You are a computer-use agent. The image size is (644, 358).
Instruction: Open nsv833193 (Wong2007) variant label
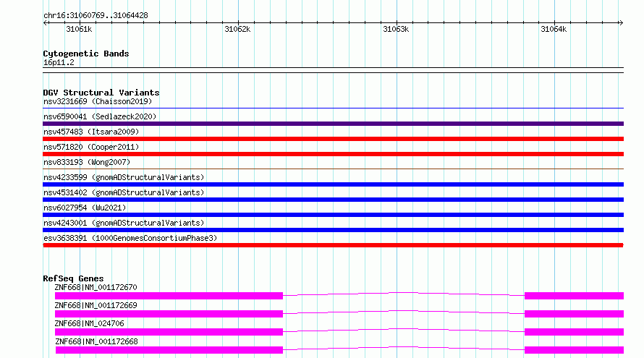coord(87,162)
